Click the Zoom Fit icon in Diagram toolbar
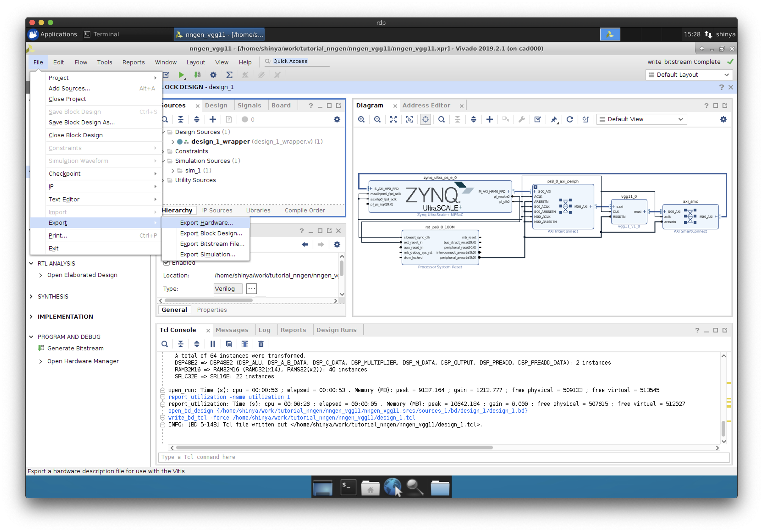The height and width of the screenshot is (532, 763). pos(393,119)
